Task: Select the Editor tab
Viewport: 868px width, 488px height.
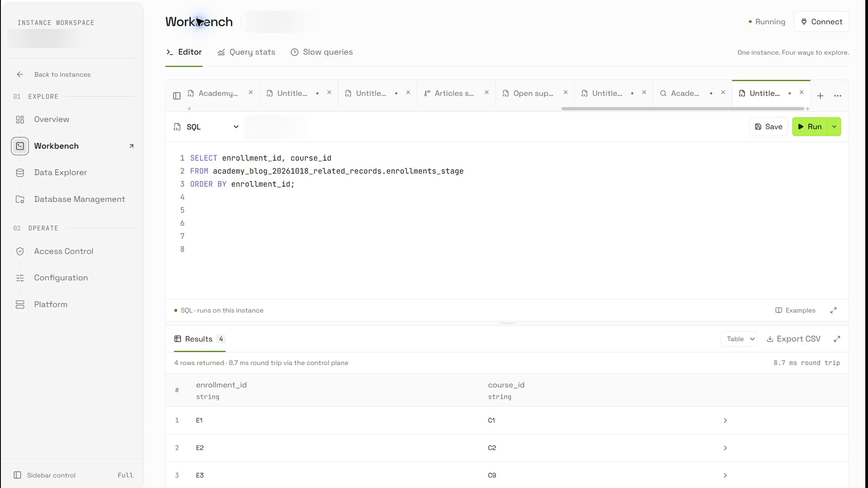Action: [x=184, y=52]
